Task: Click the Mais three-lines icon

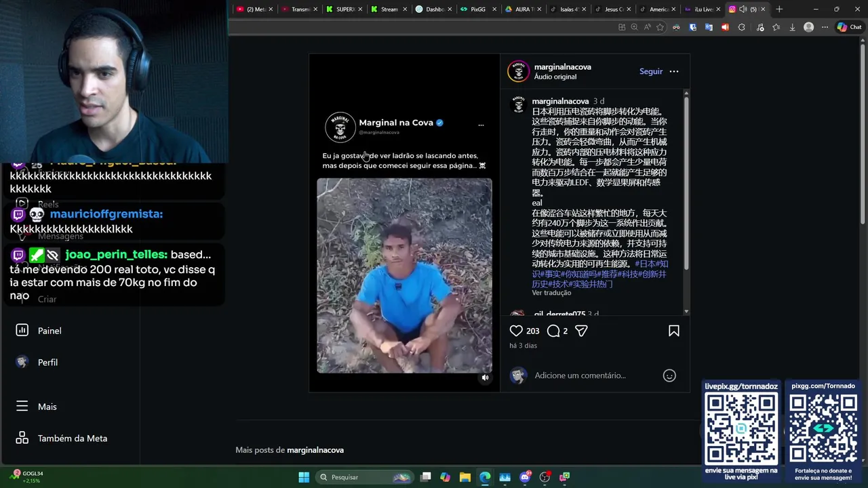Action: [22, 406]
